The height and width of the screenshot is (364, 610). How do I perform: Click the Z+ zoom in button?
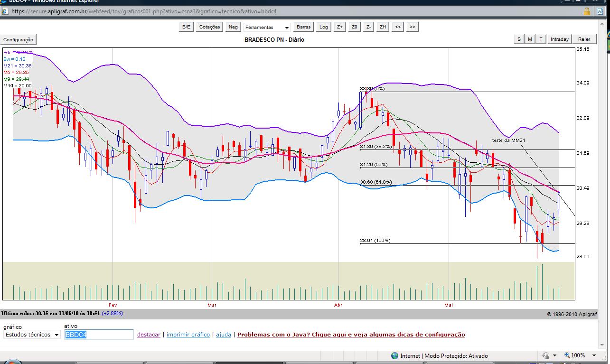[340, 27]
